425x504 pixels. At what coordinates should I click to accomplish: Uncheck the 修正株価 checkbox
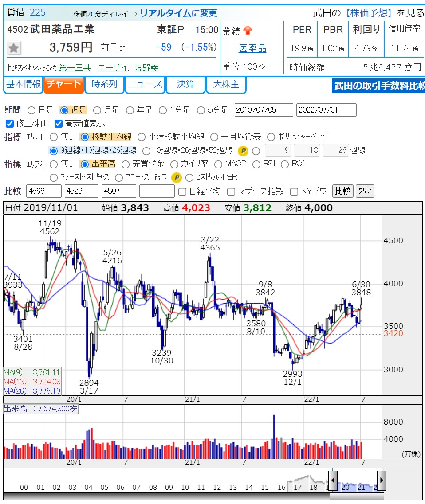[x=10, y=124]
